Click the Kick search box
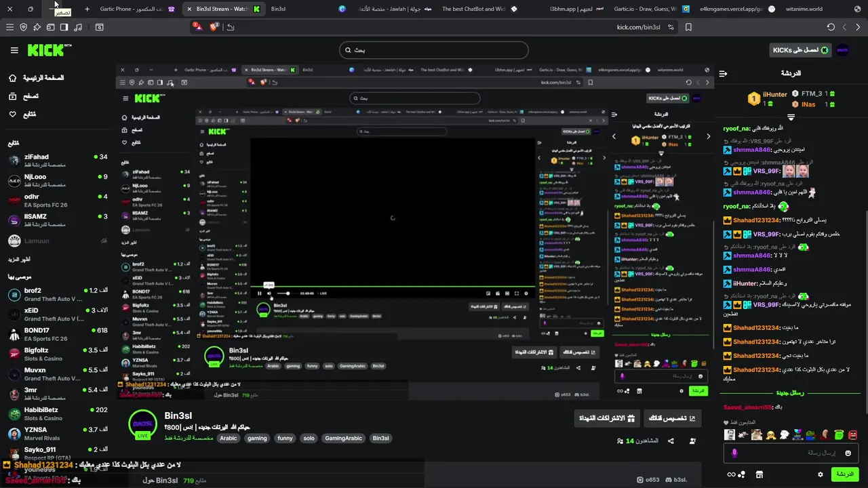 433,50
